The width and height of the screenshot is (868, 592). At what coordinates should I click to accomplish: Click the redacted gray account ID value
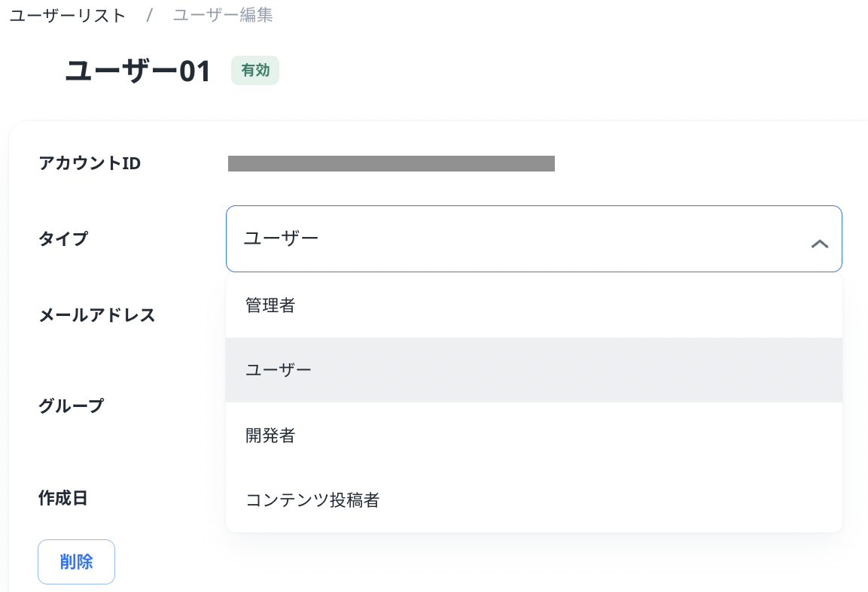tap(391, 163)
